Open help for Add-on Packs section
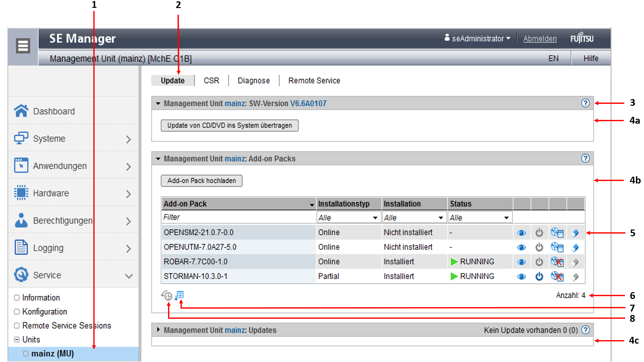Screen dimensions: 644x362 [585, 158]
